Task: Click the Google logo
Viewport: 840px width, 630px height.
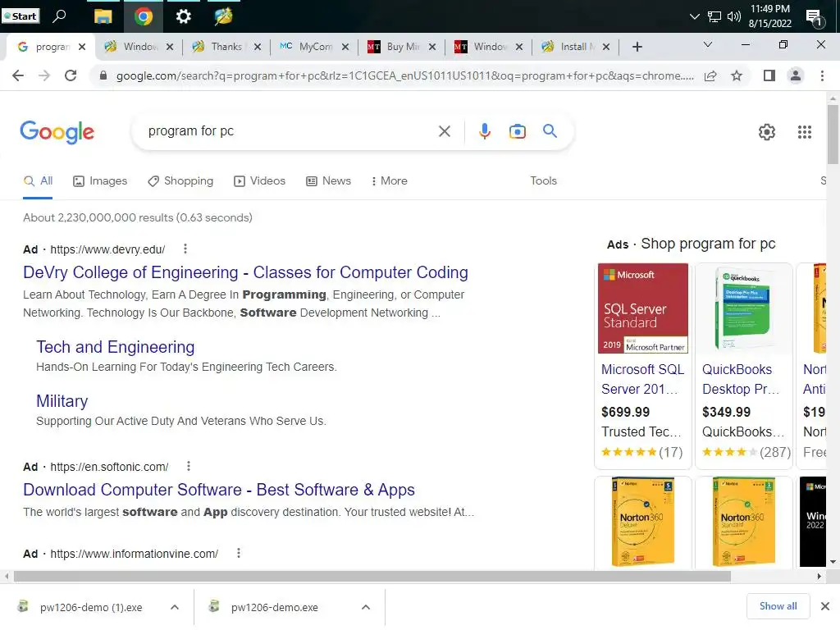Action: tap(57, 132)
